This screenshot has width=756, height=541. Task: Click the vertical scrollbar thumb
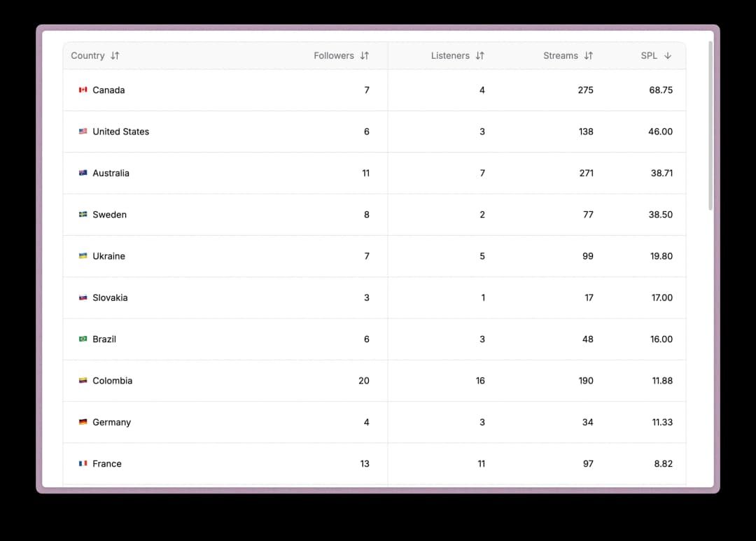click(710, 126)
